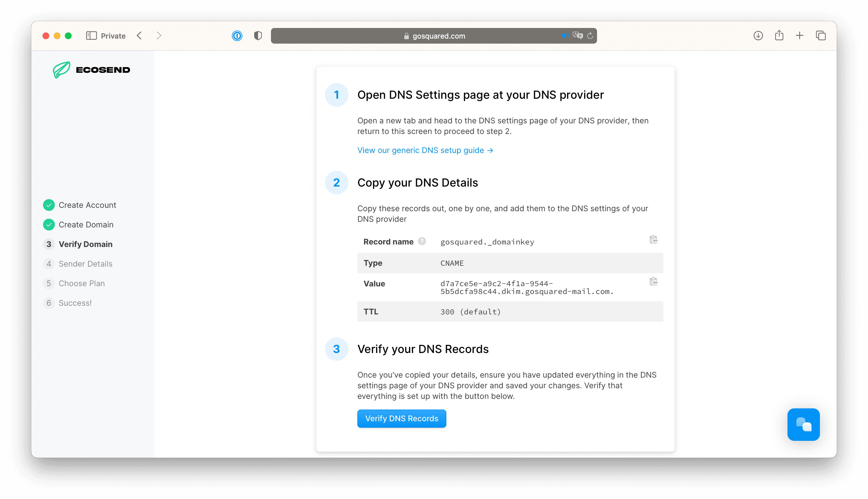This screenshot has height=499, width=868.
Task: Click the Type row label
Action: pos(373,263)
